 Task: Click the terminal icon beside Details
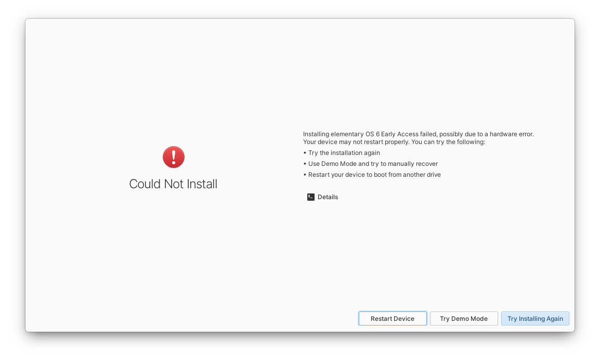[x=311, y=197]
